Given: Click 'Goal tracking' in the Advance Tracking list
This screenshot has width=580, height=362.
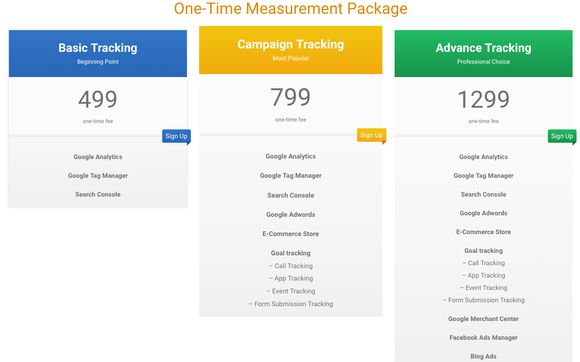Looking at the screenshot, I should point(483,251).
